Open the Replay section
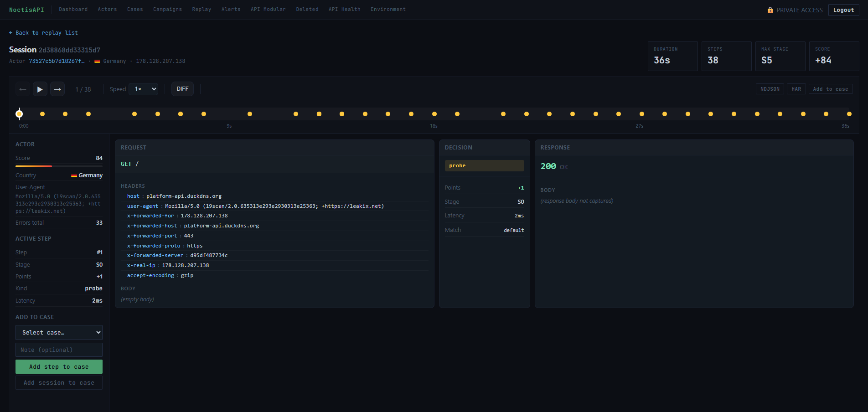This screenshot has height=412, width=868. pyautogui.click(x=201, y=9)
